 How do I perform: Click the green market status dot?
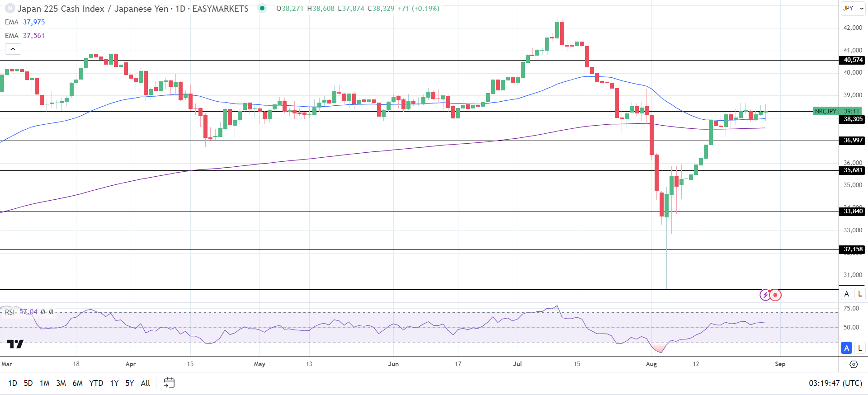[262, 8]
